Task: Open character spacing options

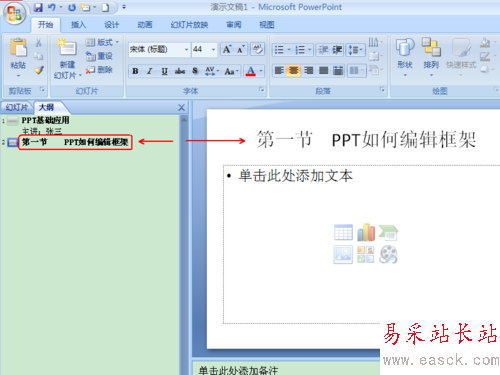Action: 212,71
